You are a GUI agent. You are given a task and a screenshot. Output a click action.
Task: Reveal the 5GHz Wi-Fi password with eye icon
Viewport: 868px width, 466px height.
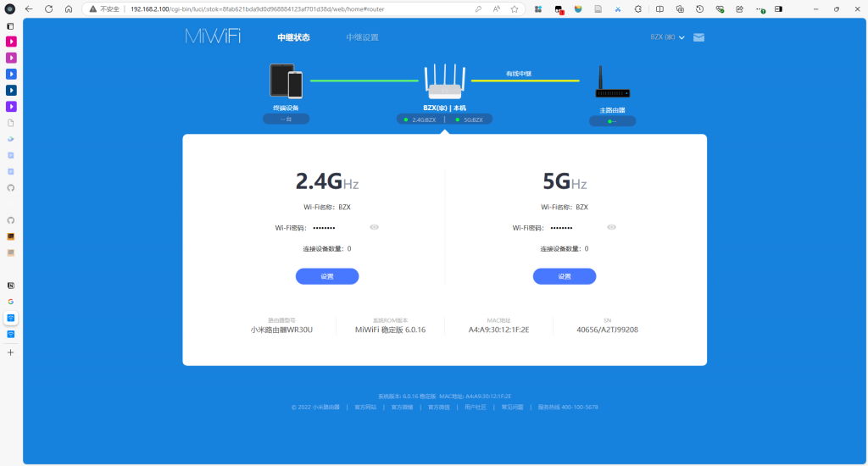tap(612, 227)
